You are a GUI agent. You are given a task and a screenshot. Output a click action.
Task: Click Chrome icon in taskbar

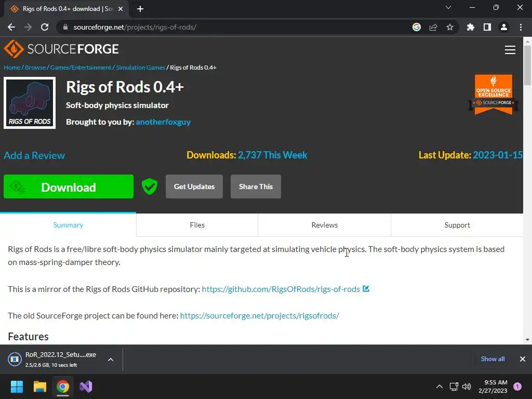(63, 387)
